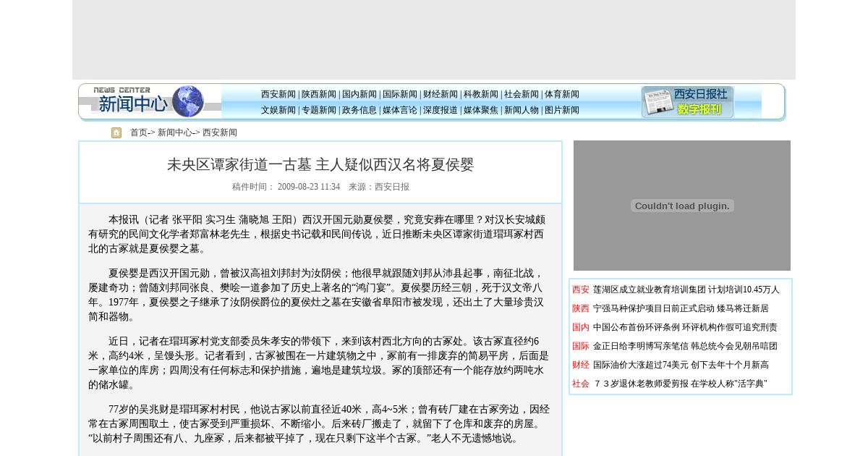
Task: Click the Couldn't load plugin placeholder
Action: click(x=682, y=206)
